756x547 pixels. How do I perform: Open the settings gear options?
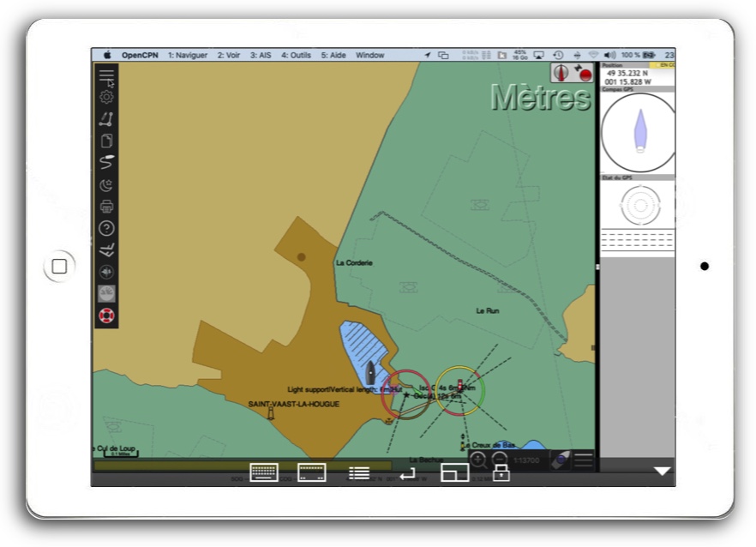coord(106,97)
